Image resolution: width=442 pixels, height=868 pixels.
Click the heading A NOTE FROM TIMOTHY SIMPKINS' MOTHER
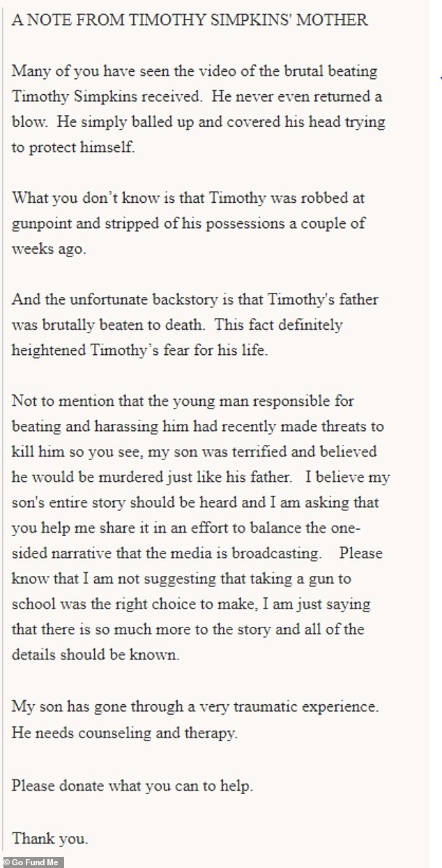pyautogui.click(x=189, y=20)
